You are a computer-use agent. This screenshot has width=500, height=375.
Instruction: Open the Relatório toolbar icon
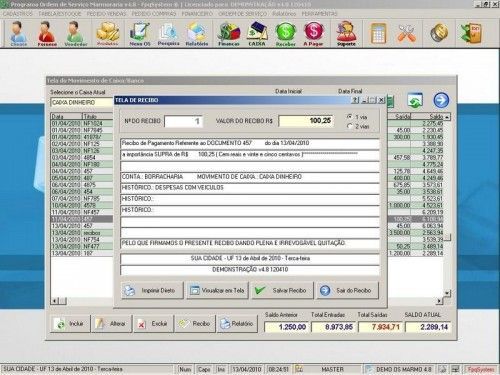coord(197,33)
